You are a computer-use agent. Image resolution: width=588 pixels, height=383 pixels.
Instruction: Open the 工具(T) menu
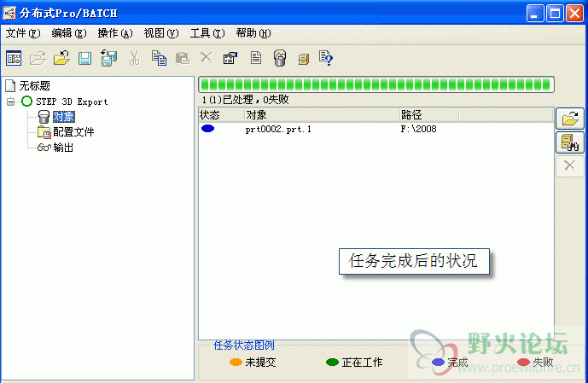(x=207, y=33)
